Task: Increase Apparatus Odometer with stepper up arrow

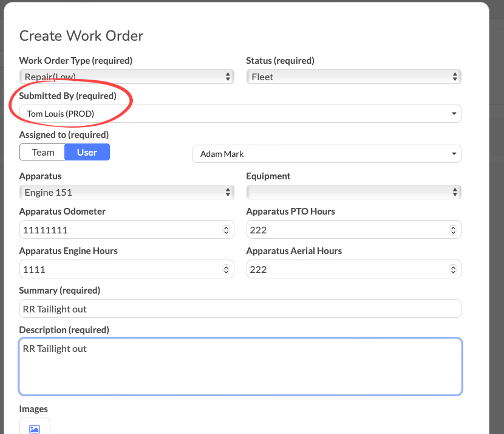Action: 226,227
